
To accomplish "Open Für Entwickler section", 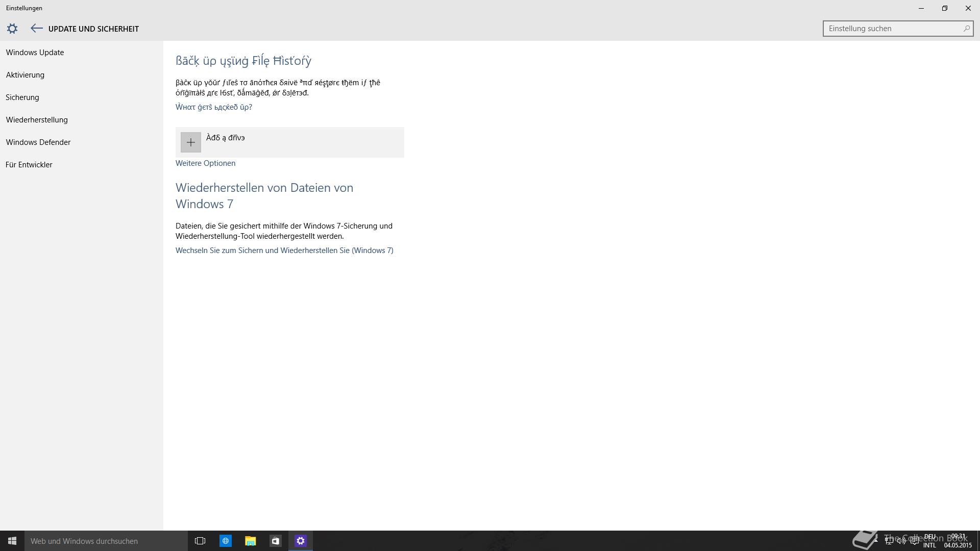I will point(29,165).
